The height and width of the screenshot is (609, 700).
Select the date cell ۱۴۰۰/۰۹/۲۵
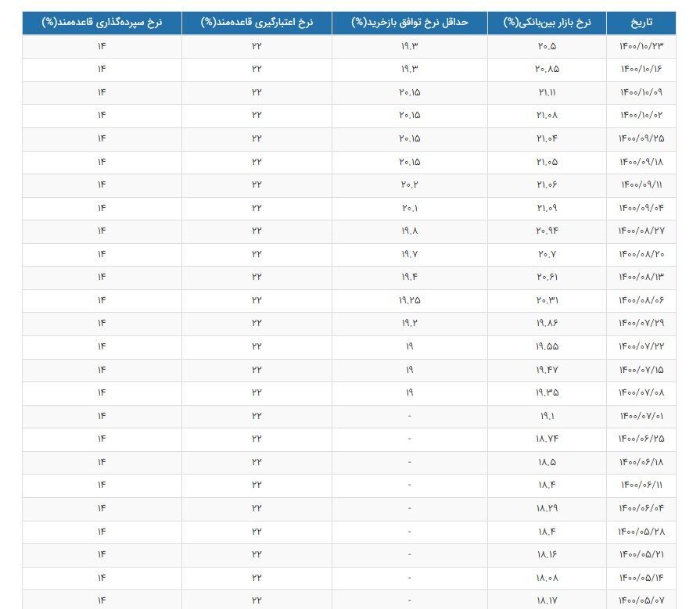641,138
